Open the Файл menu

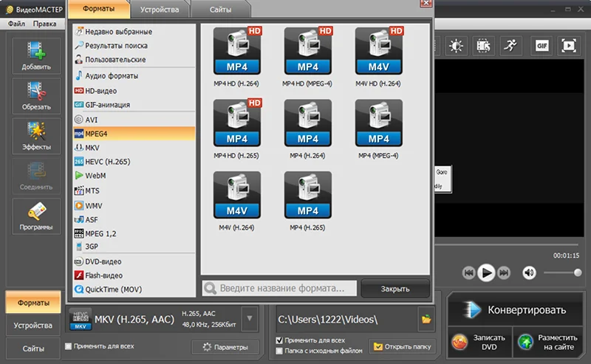pyautogui.click(x=16, y=24)
